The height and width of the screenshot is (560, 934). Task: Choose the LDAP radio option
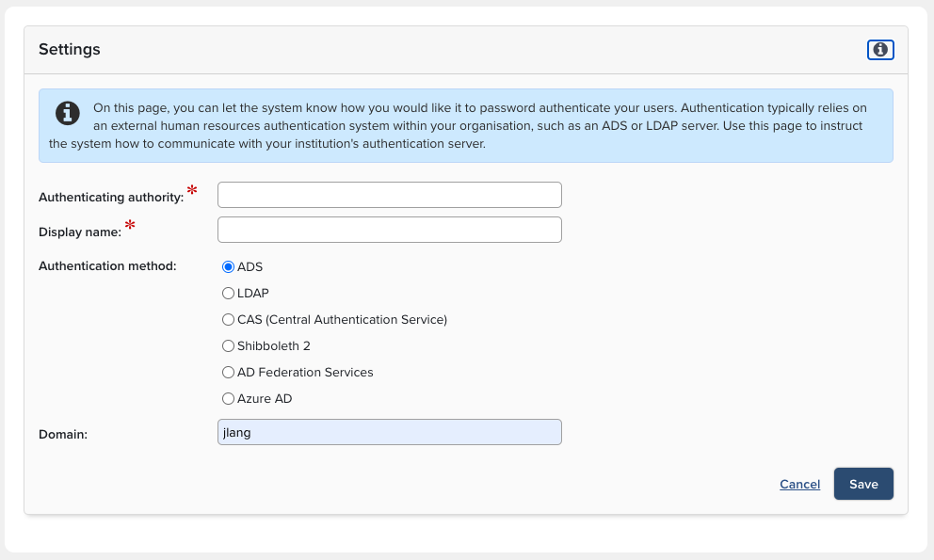[228, 294]
